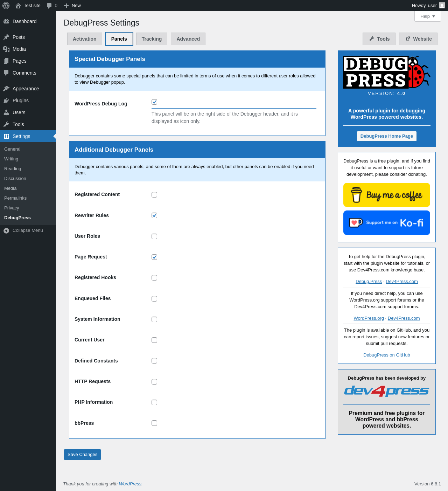Click the dev4press logo

(x=387, y=391)
